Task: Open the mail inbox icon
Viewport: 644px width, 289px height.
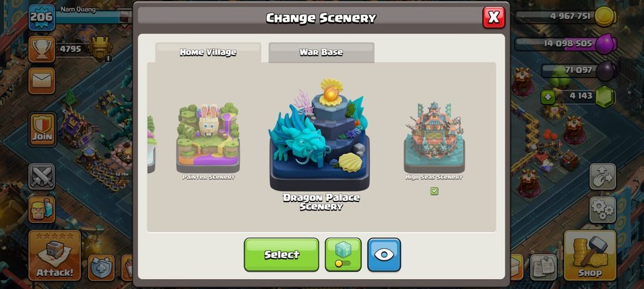Action: tap(41, 81)
